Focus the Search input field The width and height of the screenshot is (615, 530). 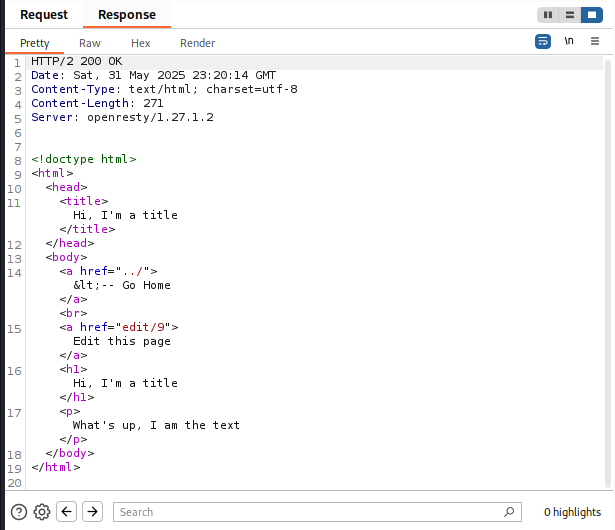pyautogui.click(x=317, y=512)
